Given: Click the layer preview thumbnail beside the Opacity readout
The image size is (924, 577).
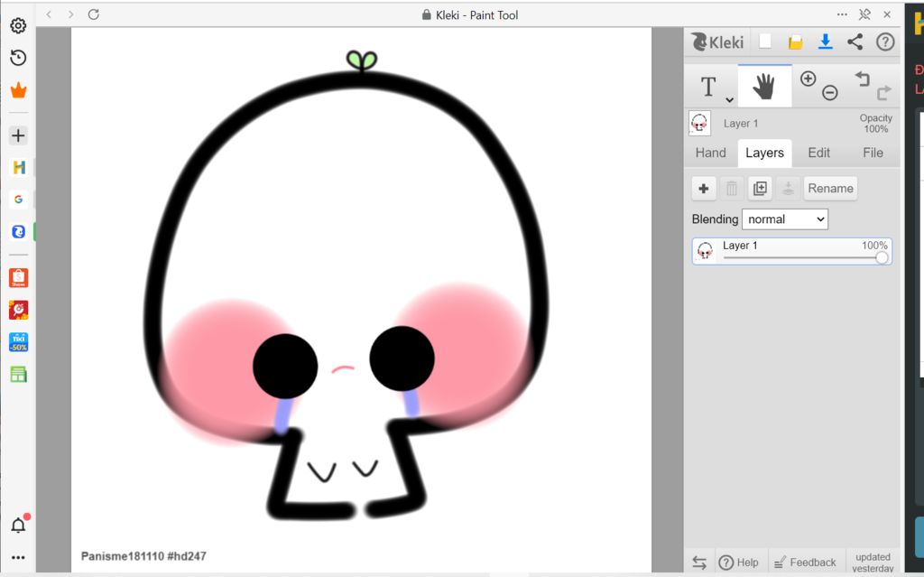Looking at the screenshot, I should [x=699, y=124].
